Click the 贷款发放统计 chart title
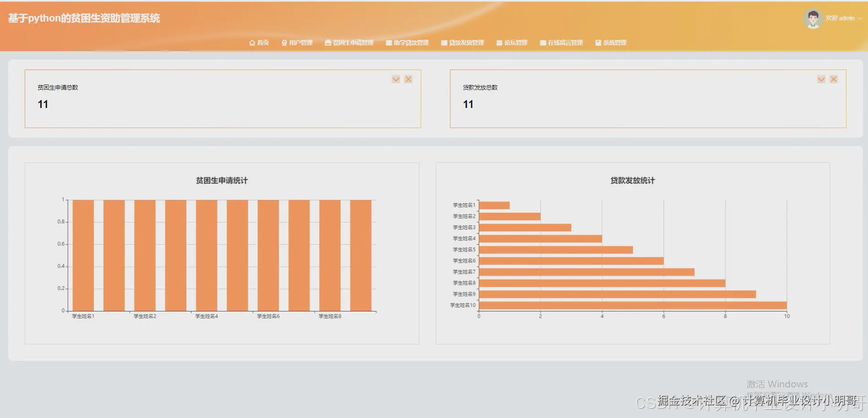868x418 pixels. [x=633, y=181]
